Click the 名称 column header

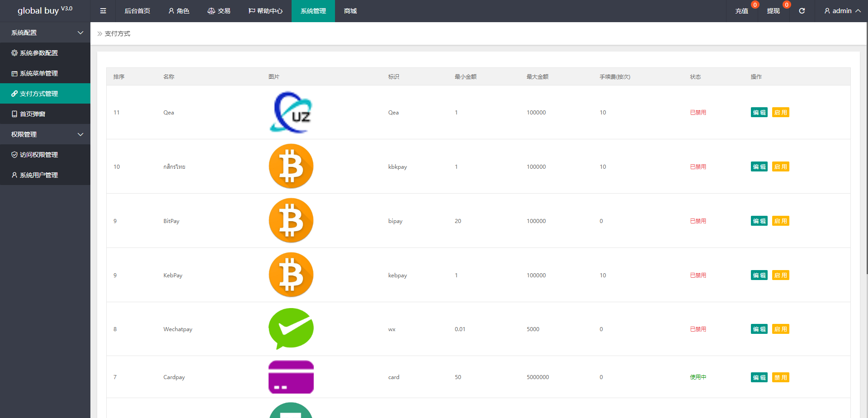[169, 76]
